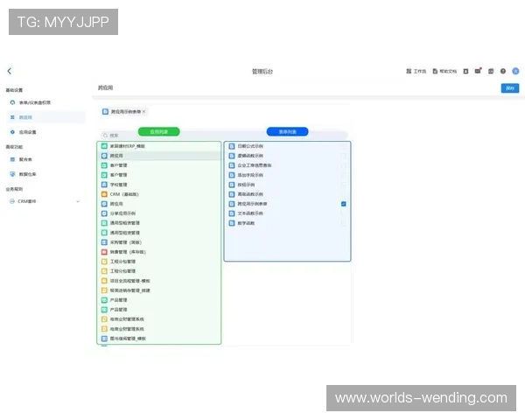This screenshot has height=420, width=525.
Task: Tick the 添加字段示例 checkbox
Action: point(344,175)
